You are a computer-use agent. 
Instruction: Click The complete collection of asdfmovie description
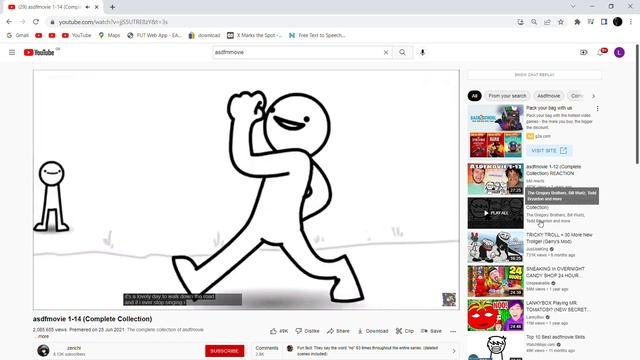tap(165, 330)
